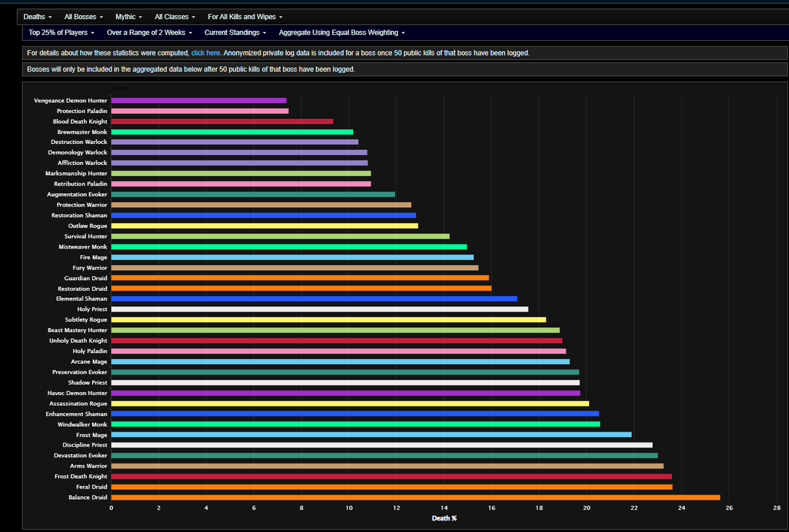Image resolution: width=789 pixels, height=532 pixels.
Task: Click the Enhancement Shaman bar
Action: (355, 414)
